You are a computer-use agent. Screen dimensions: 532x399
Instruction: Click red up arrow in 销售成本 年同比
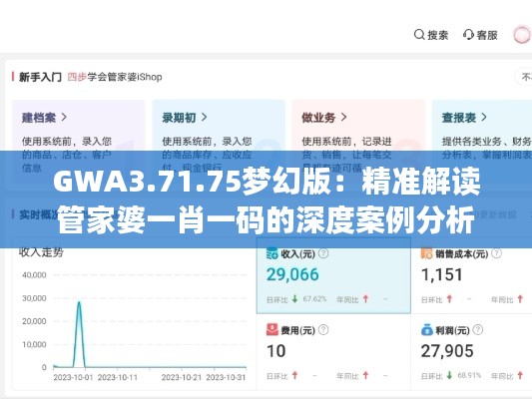pos(520,299)
